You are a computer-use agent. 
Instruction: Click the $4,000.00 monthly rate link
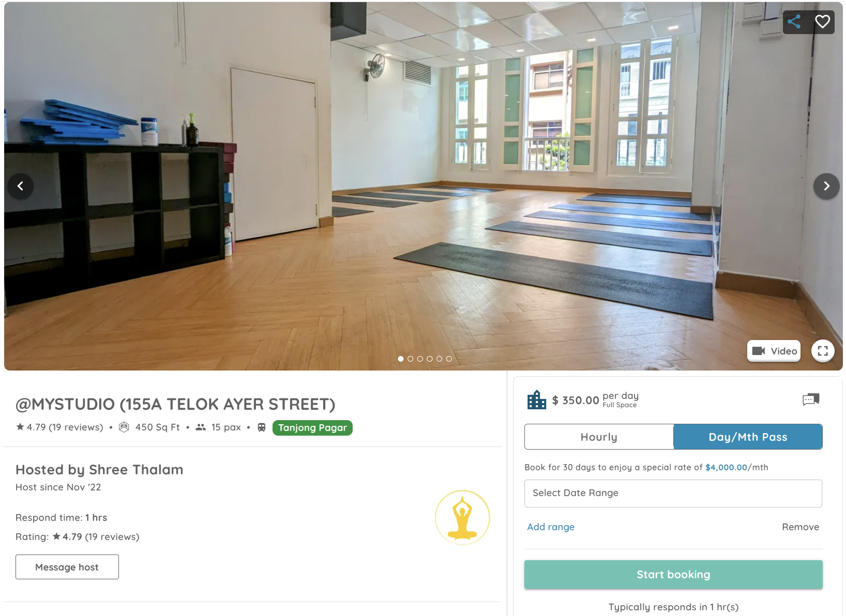[726, 468]
